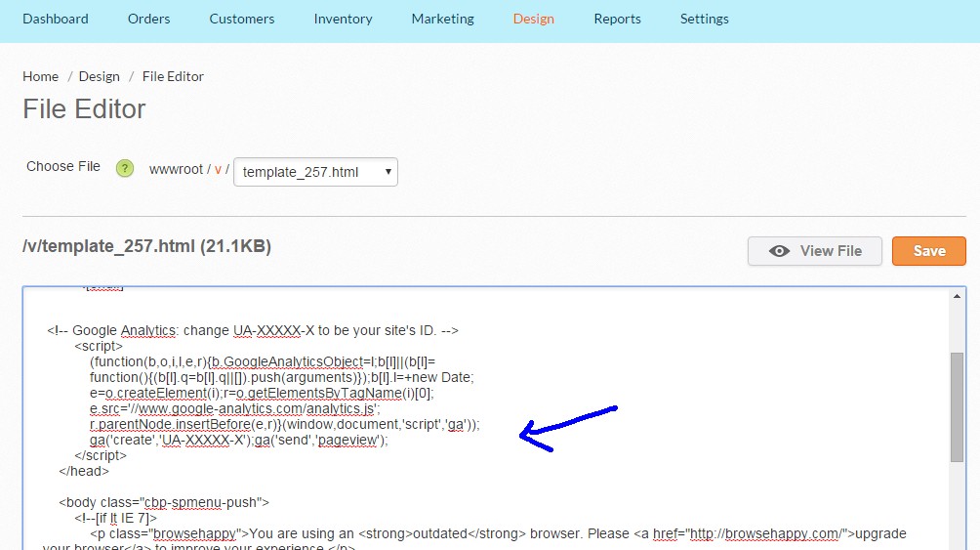Click the File Editor breadcrumb
Image resolution: width=980 pixels, height=550 pixels.
point(173,76)
